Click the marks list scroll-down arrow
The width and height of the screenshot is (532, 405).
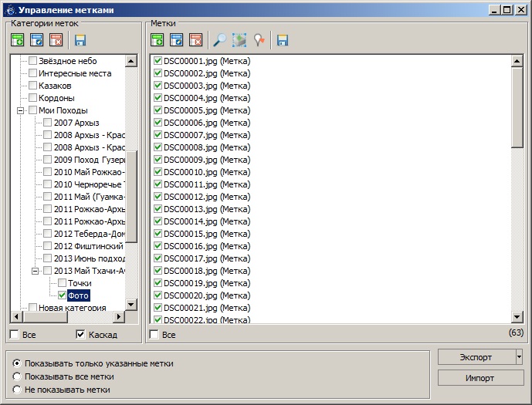click(x=517, y=317)
